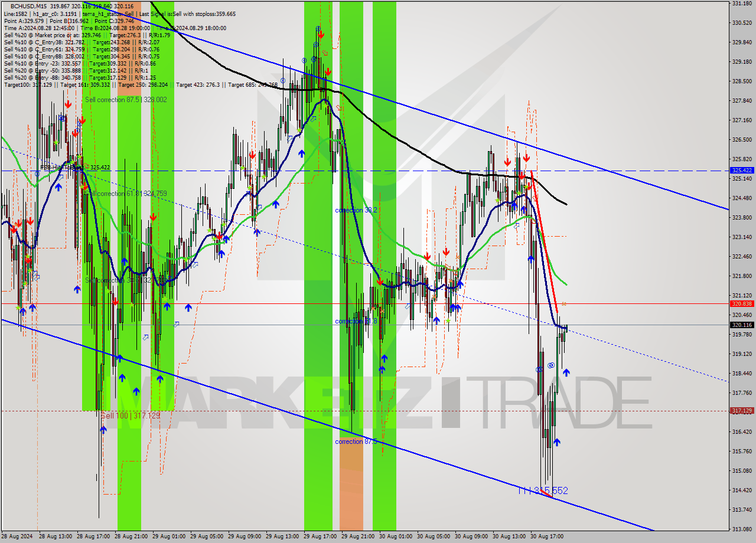This screenshot has width=756, height=543.
Task: Click the '29 Aug 21:00' time label
Action: point(358,537)
